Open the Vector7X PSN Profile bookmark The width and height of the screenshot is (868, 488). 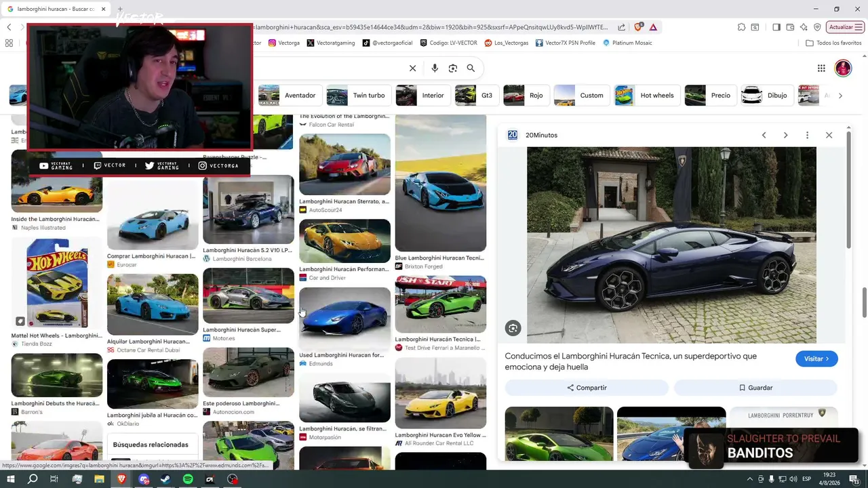coord(565,43)
